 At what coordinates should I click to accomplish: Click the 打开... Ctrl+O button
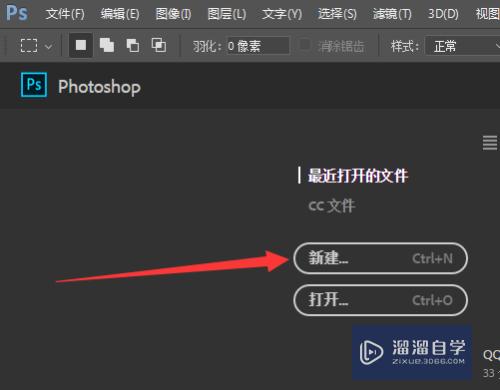point(380,300)
